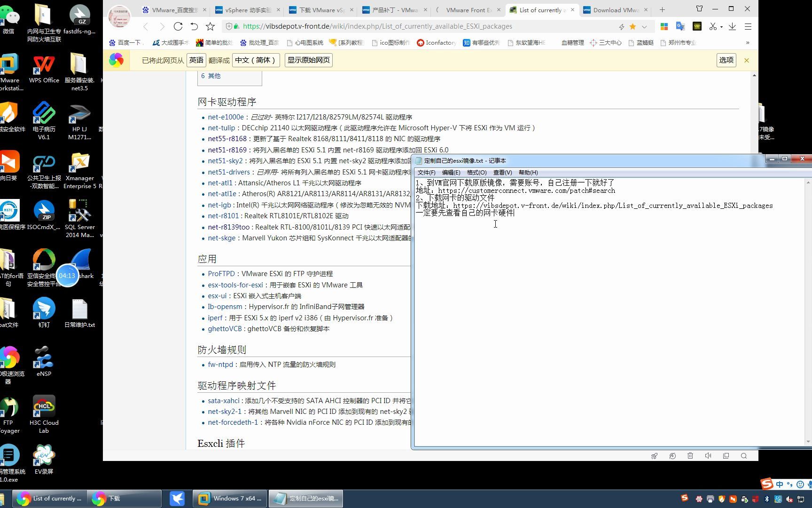This screenshot has width=812, height=508.
Task: Click the VIP extension icon
Action: pos(697,26)
